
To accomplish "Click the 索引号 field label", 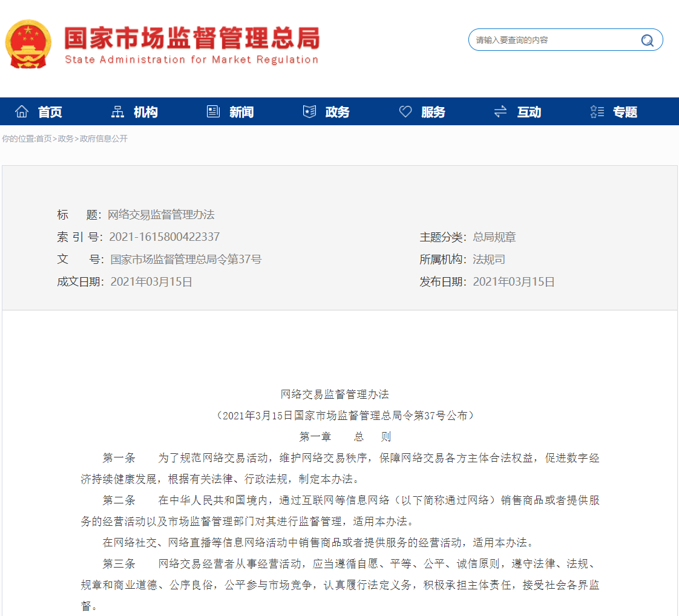I will [80, 237].
